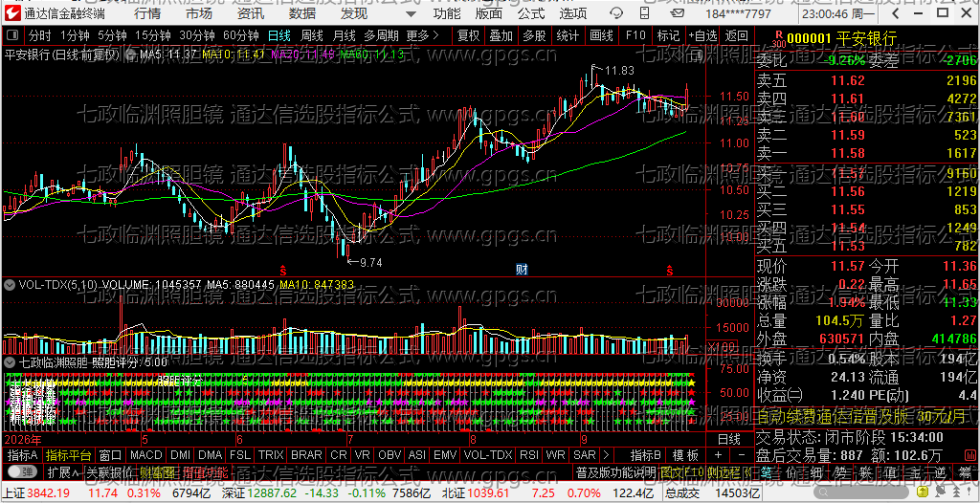Open F10 company info
This screenshot has height=503, width=980.
[635, 35]
